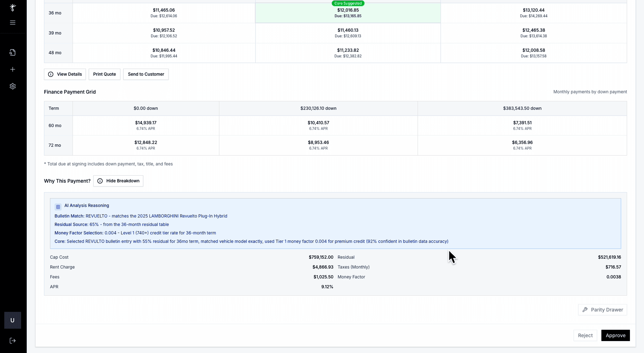The height and width of the screenshot is (353, 644).
Task: Click Fees value $1,025.50
Action: click(x=323, y=277)
